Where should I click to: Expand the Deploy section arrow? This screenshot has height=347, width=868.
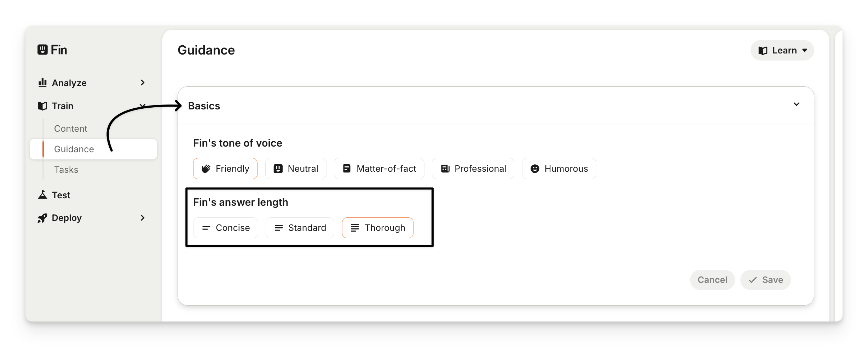point(143,218)
